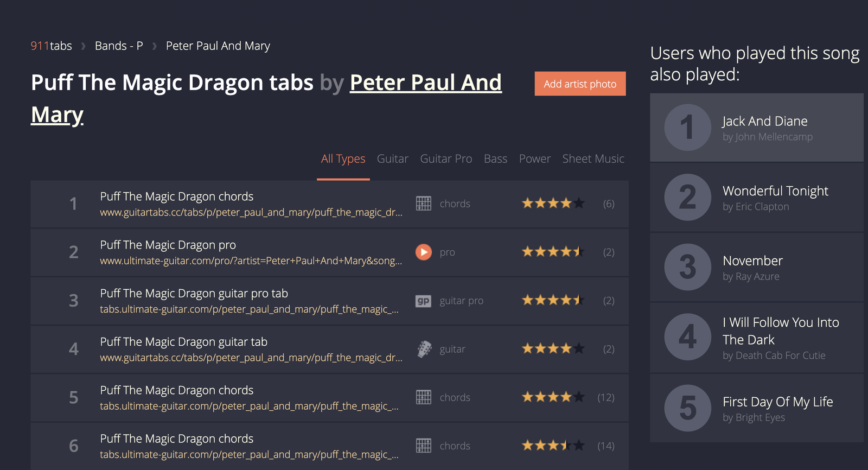
Task: Click 'guitar' type label in row 4
Action: 452,349
